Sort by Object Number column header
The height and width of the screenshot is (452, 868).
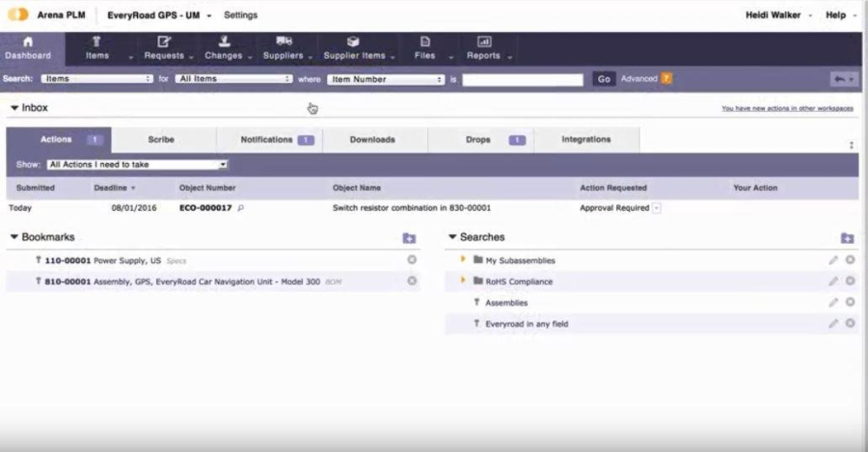point(207,188)
